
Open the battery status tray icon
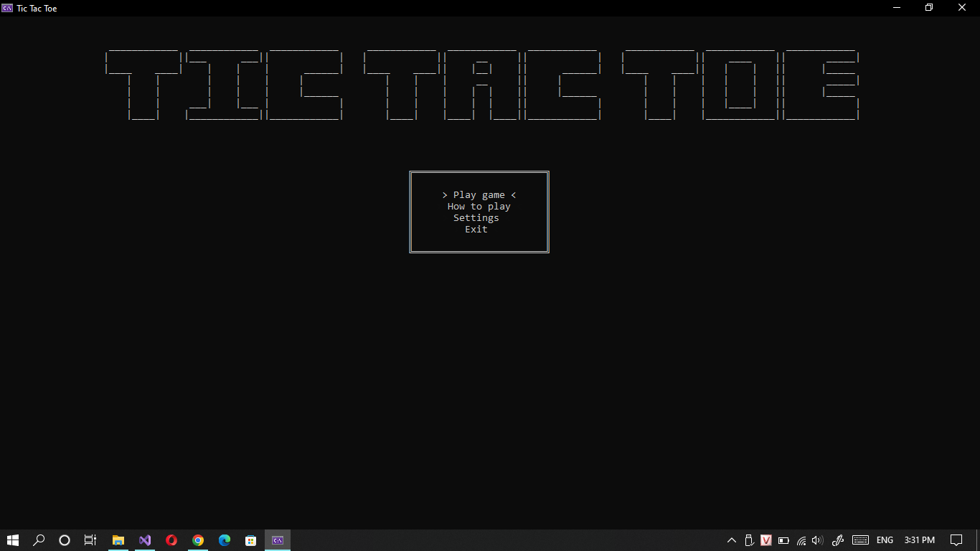click(x=783, y=540)
